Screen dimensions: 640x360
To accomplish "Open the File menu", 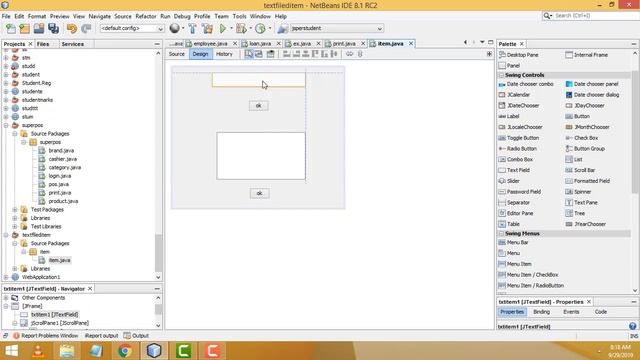I will click(x=6, y=16).
